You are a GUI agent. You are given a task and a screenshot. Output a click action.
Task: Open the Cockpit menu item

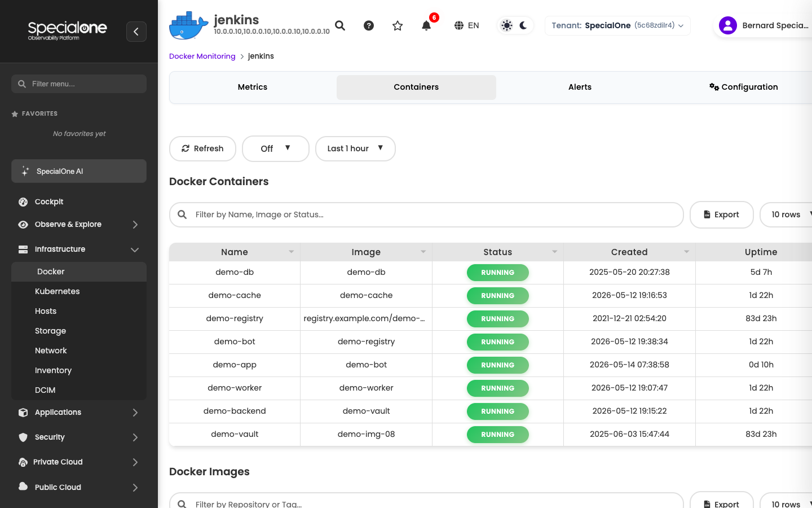[49, 202]
